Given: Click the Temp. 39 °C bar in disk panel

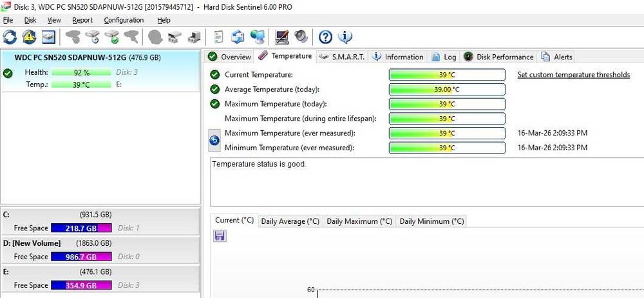Looking at the screenshot, I should click(81, 84).
